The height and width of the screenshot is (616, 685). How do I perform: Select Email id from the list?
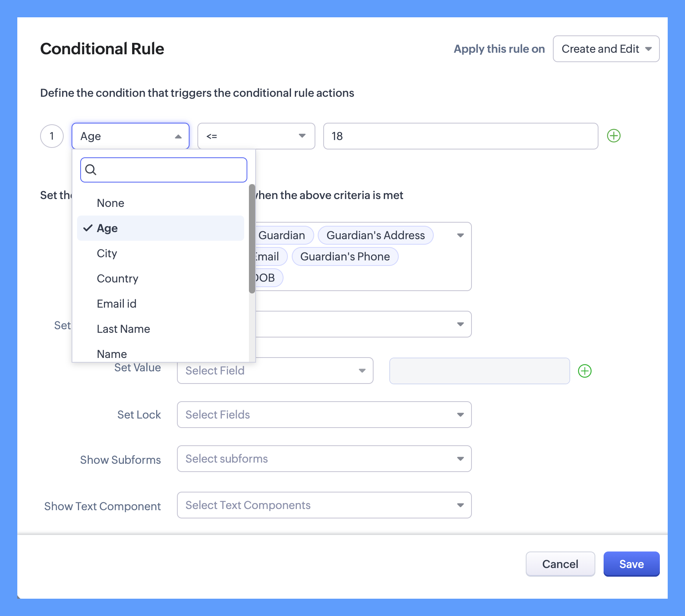pyautogui.click(x=116, y=304)
